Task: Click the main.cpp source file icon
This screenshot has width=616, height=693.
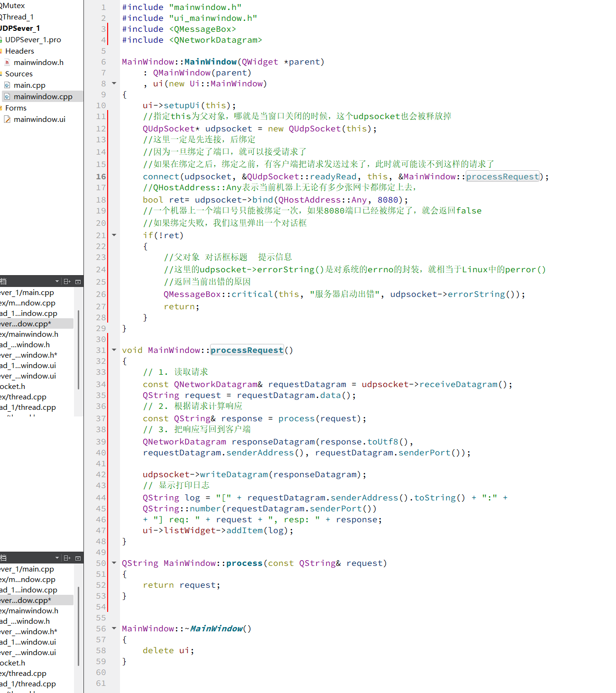Action: (7, 85)
